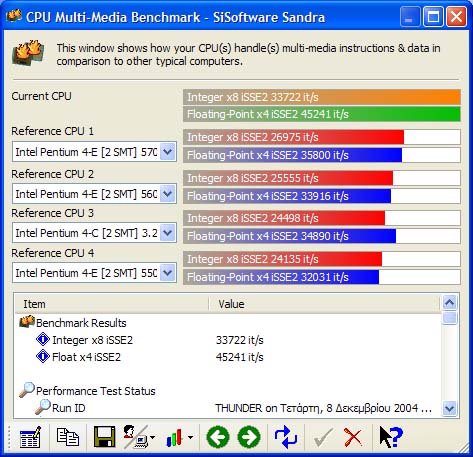Click the blue Floating-Point 35800 it/s bar
473x457 pixels.
coord(293,155)
